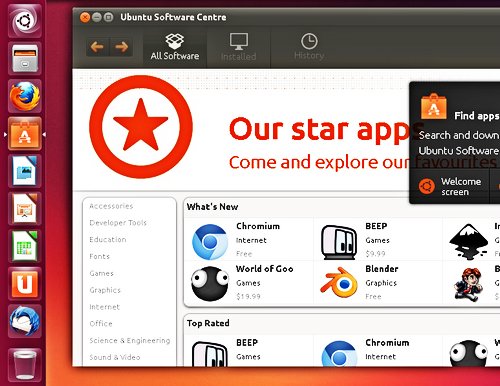The image size is (500, 386).
Task: Click the Ubuntu Software Centre dock icon
Action: [25, 134]
